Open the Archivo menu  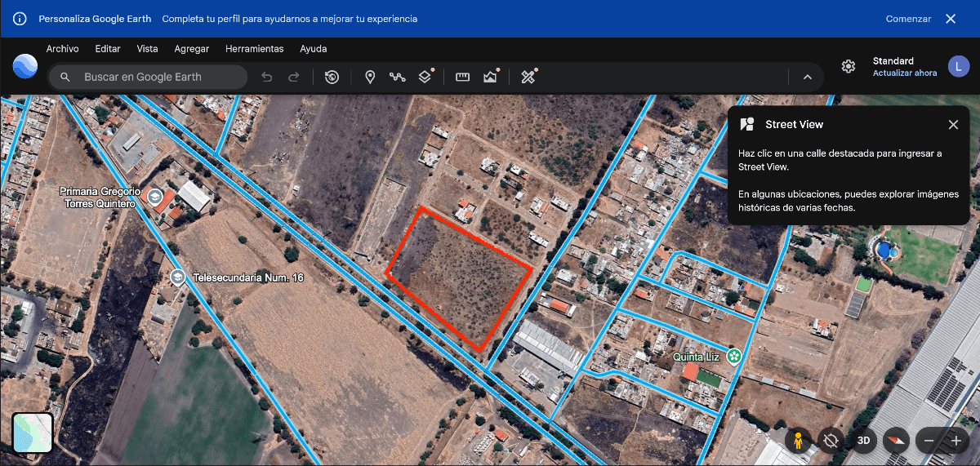click(x=62, y=49)
